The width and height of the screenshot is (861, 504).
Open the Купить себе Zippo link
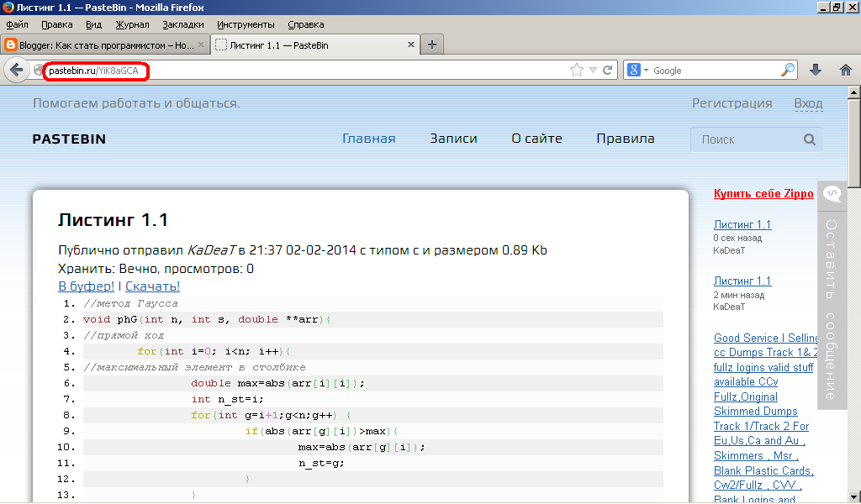coord(763,193)
